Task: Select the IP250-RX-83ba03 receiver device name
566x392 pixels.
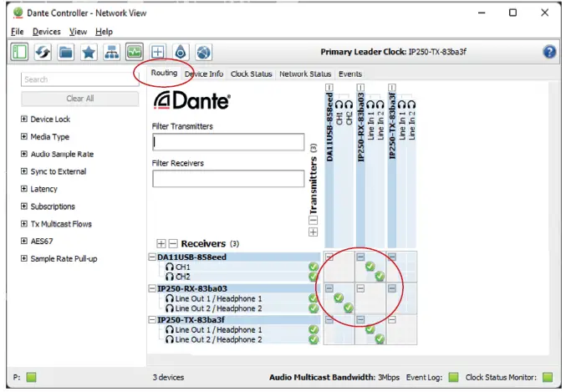Action: (x=192, y=288)
